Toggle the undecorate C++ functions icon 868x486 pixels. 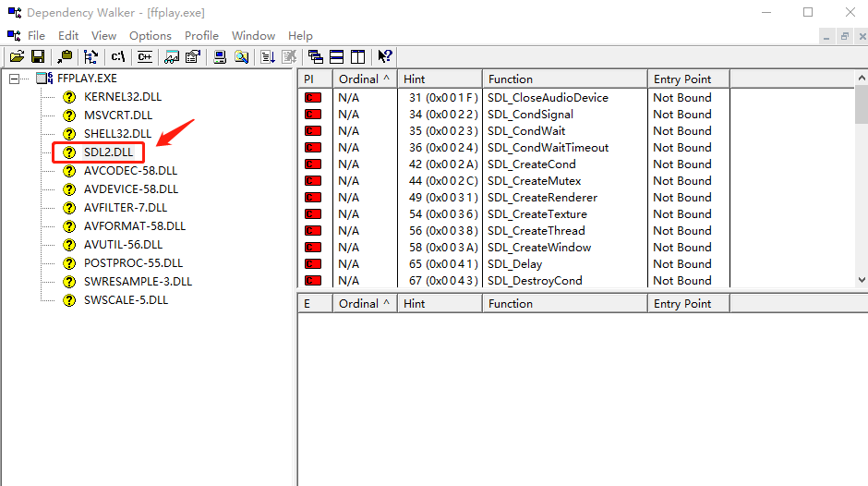tap(144, 56)
